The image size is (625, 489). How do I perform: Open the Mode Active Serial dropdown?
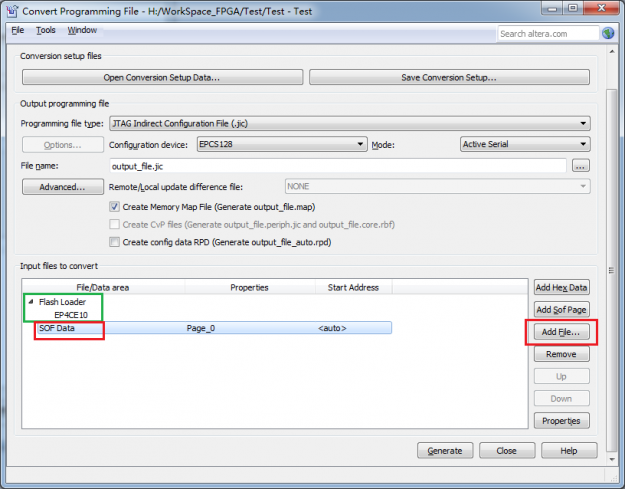click(525, 144)
